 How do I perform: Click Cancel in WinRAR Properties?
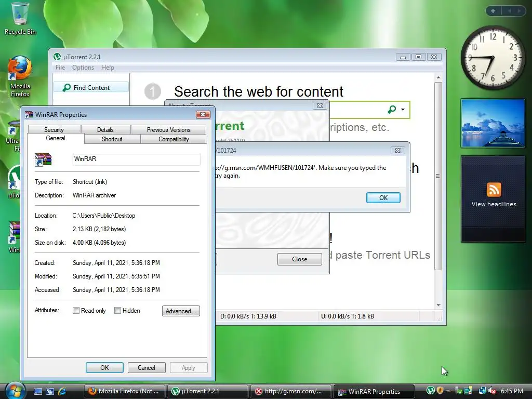click(x=147, y=368)
